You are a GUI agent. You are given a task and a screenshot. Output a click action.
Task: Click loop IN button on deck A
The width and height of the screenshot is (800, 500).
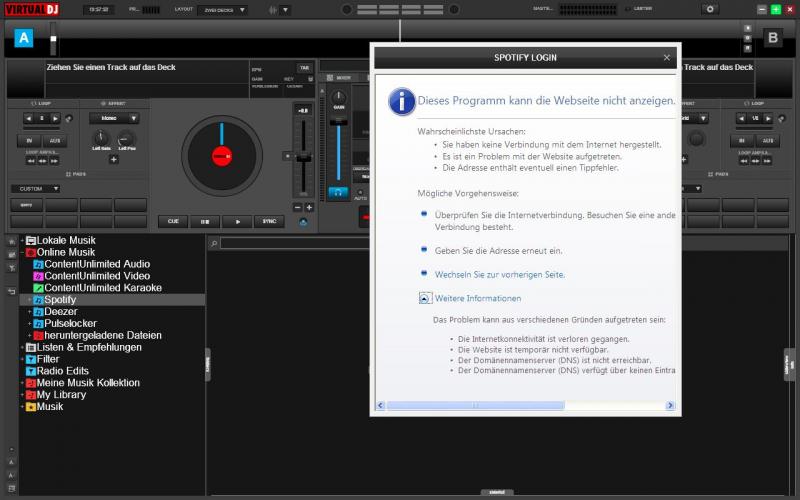(29, 141)
